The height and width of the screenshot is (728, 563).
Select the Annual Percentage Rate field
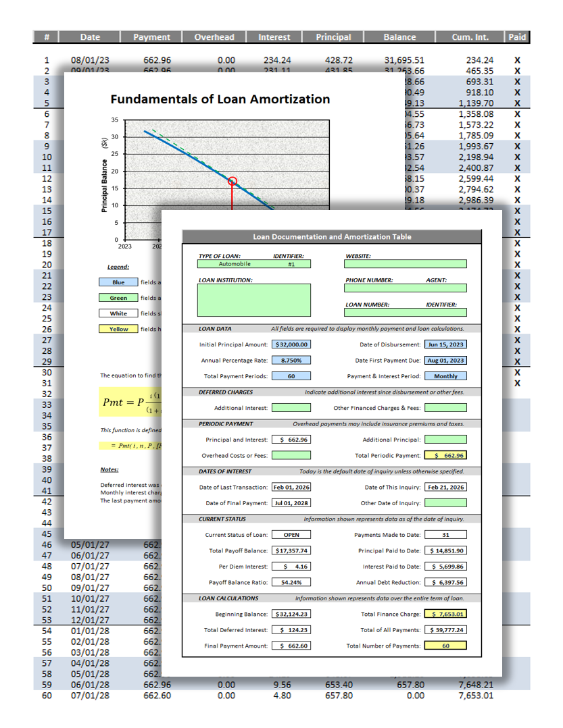291,361
